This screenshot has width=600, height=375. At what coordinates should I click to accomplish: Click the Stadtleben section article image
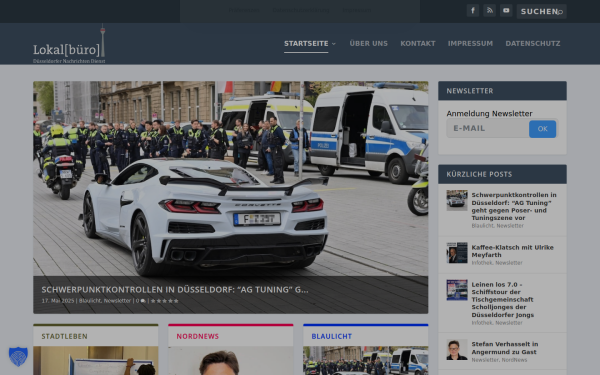pos(96,360)
